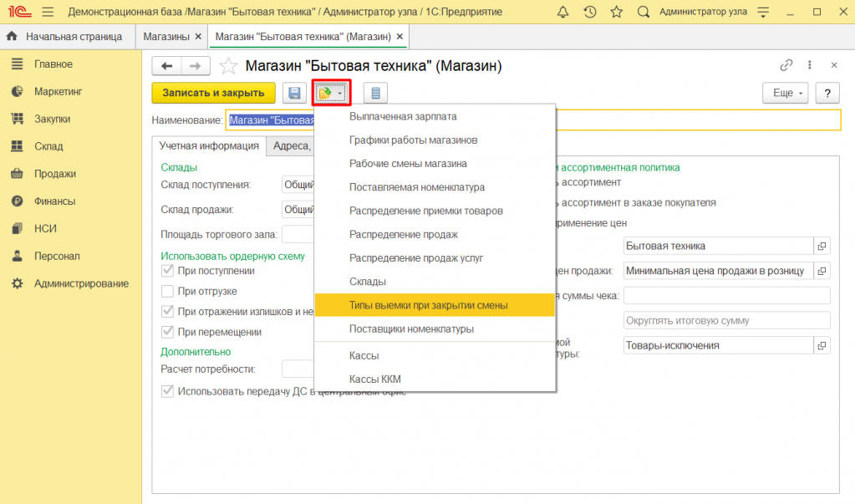Click the save diskette icon in toolbar
The height and width of the screenshot is (504, 855).
(x=294, y=93)
